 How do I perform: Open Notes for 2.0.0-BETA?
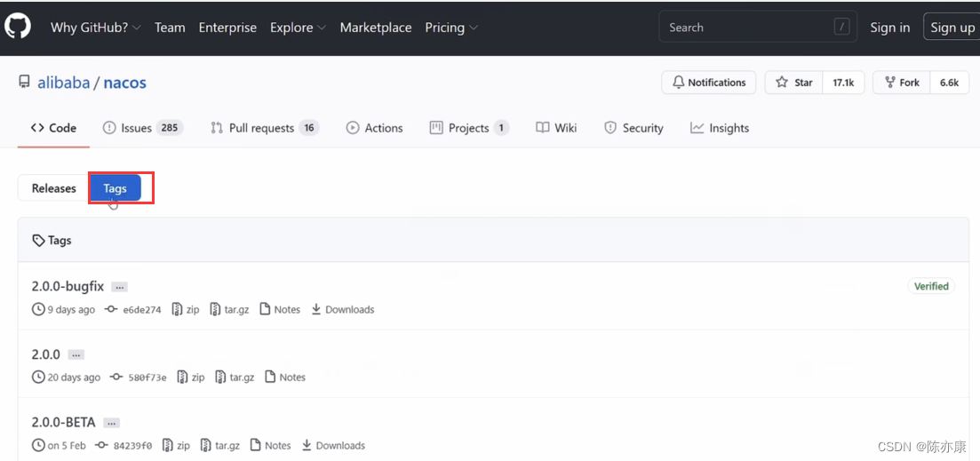270,445
